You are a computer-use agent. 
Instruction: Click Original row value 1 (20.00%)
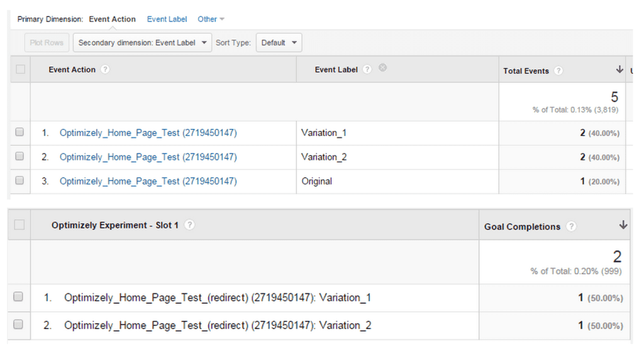(x=599, y=181)
